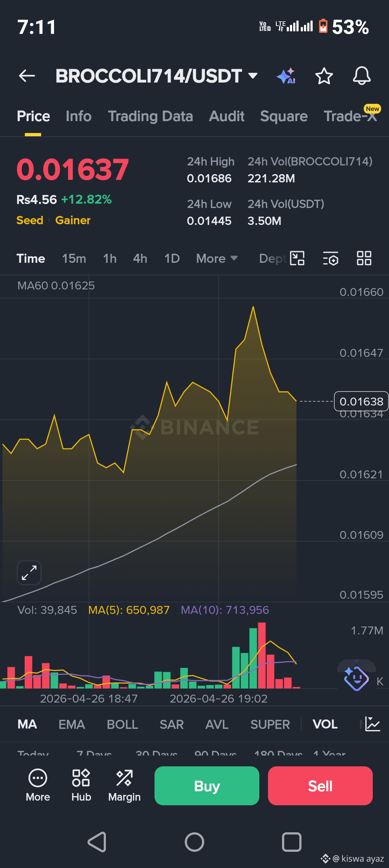Tap the green Buy button

pyautogui.click(x=207, y=786)
